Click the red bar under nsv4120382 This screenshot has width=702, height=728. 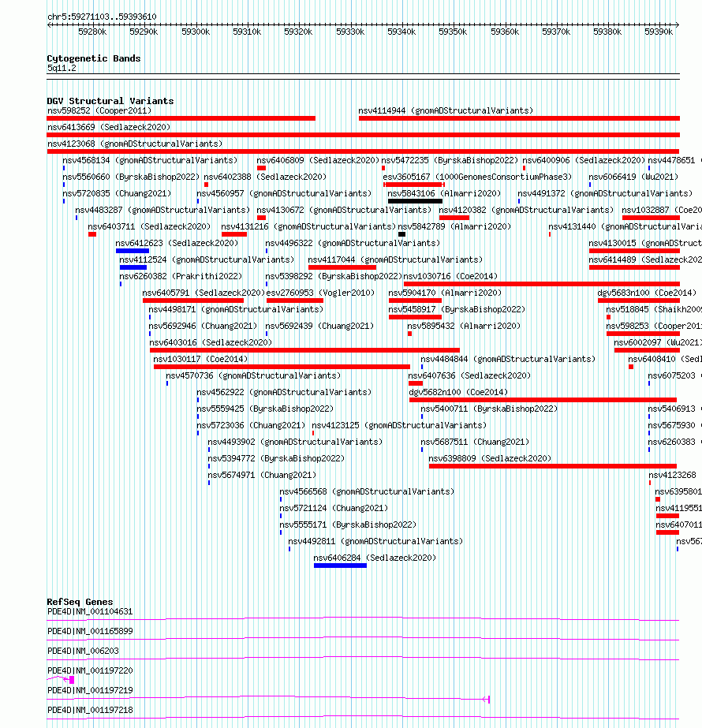pos(454,218)
